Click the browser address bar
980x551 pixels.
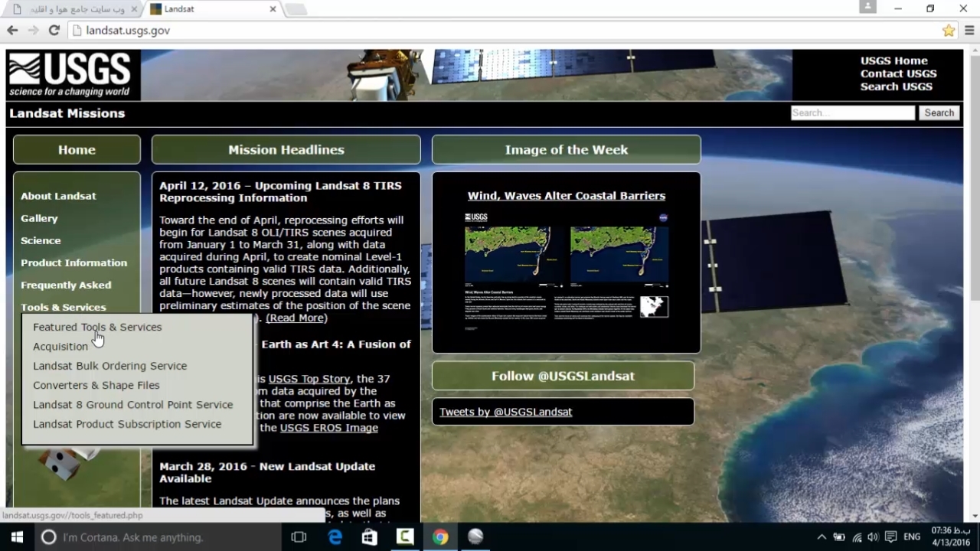[306, 31]
